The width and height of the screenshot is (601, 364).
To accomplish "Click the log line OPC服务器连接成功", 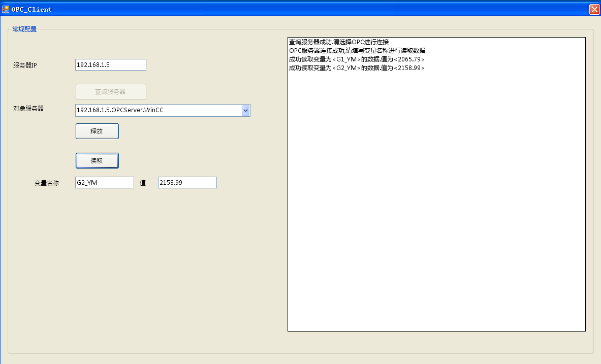I will coord(357,51).
